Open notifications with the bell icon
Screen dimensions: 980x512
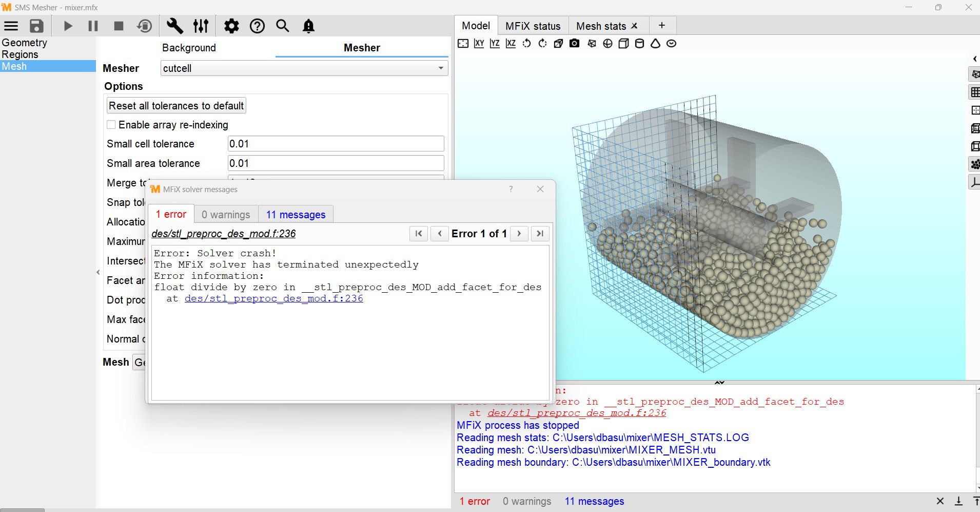click(308, 26)
